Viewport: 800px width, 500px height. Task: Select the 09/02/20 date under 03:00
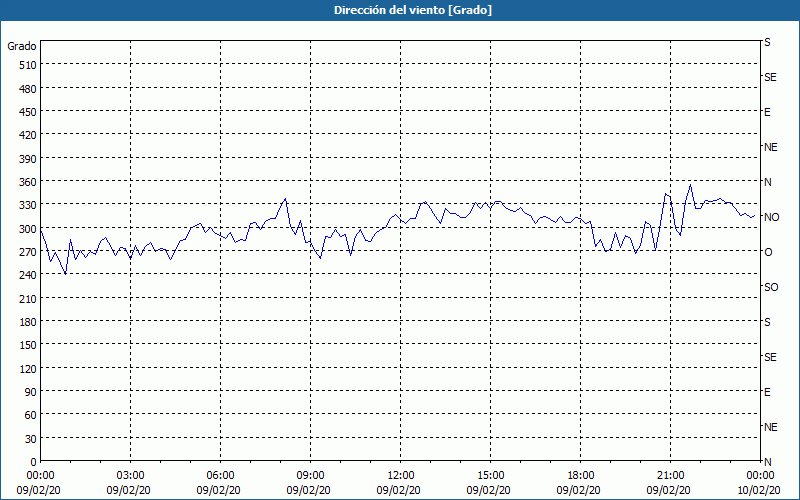tap(129, 491)
